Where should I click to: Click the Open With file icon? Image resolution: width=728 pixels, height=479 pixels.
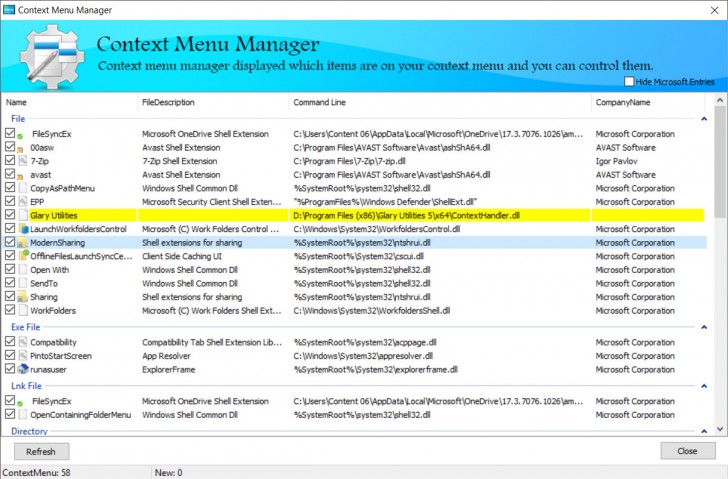coord(23,270)
